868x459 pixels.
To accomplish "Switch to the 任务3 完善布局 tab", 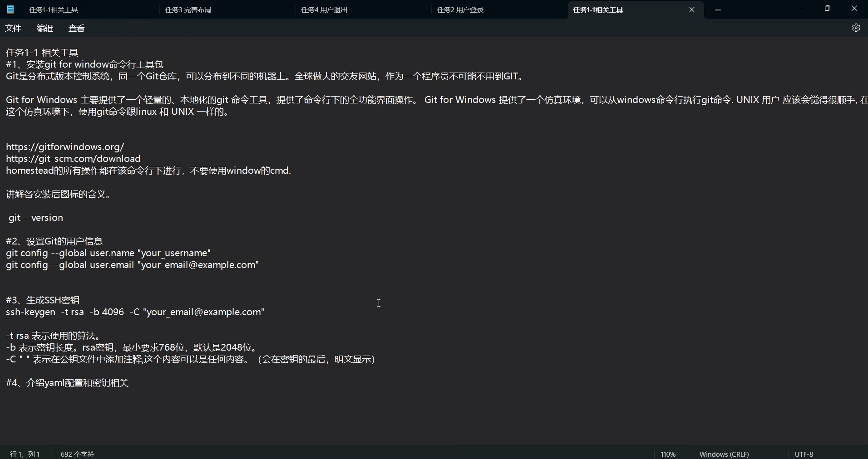I will pos(189,10).
